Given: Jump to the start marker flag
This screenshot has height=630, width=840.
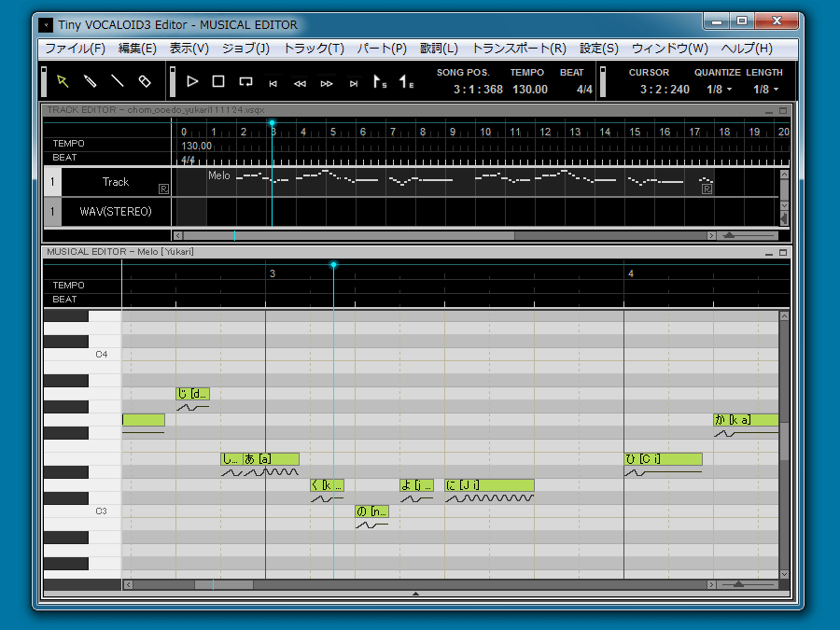Looking at the screenshot, I should (x=380, y=82).
